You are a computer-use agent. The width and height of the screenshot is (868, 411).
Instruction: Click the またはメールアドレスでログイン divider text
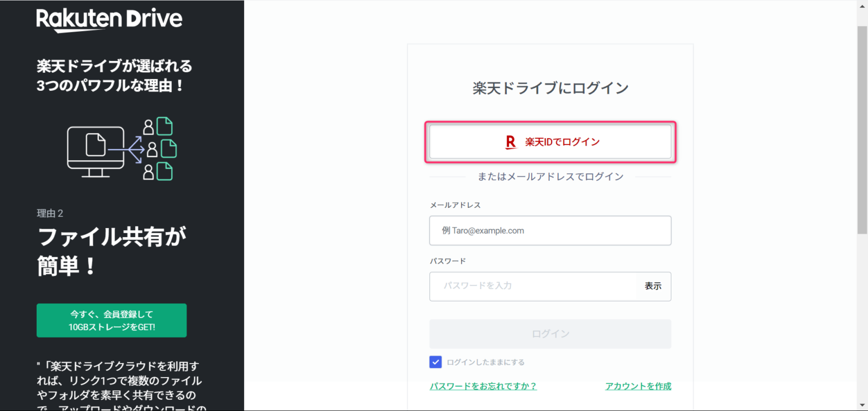point(550,177)
